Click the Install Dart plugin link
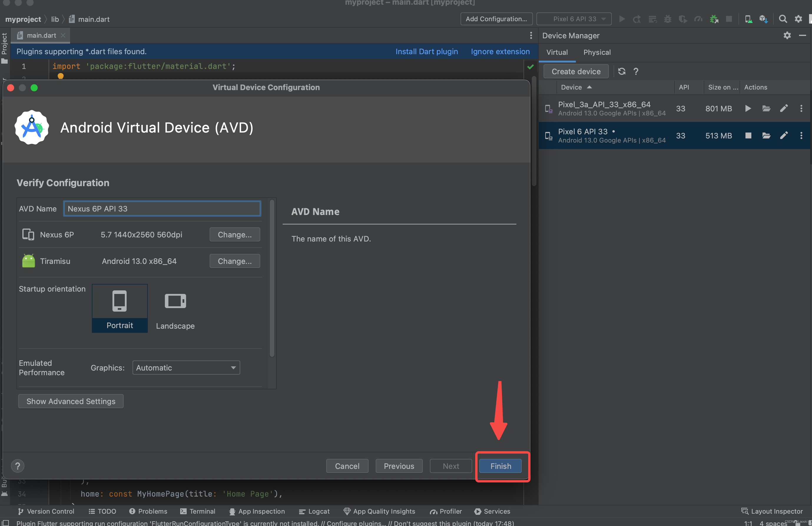Screen dimensions: 812x526 pyautogui.click(x=427, y=52)
